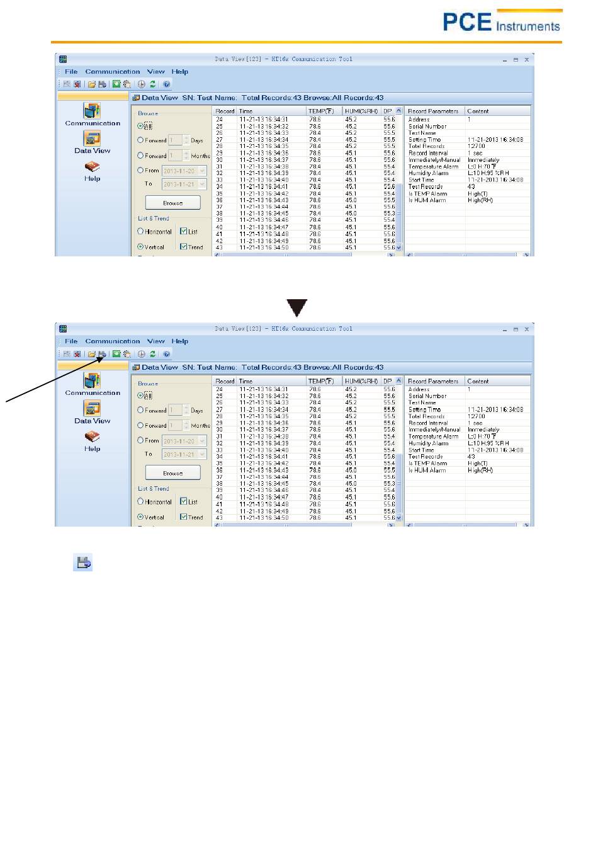Open the View menu in lower screenshot
598x868 pixels.
point(156,341)
